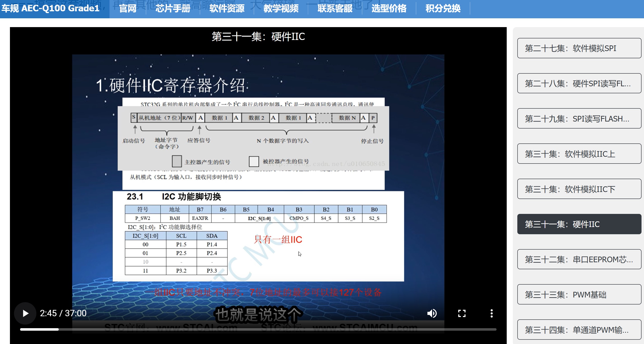Select episode 第二十八集 硬件SPI读写FL
Screen dimensions: 644x344
(579, 84)
